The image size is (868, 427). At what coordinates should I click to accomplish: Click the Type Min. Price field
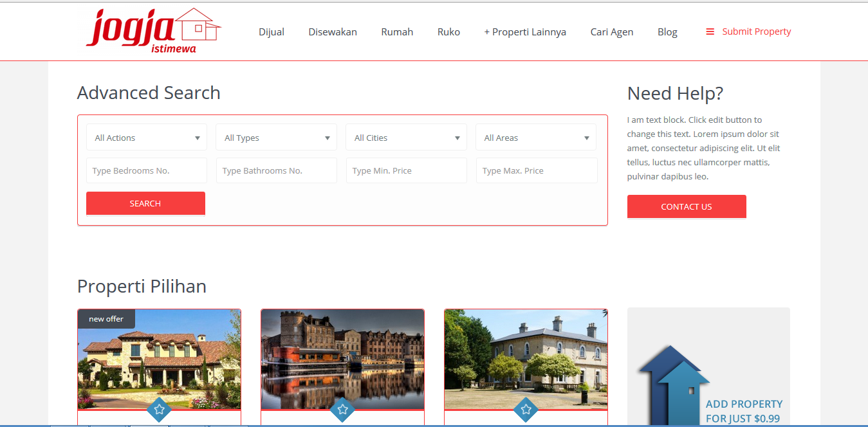407,170
